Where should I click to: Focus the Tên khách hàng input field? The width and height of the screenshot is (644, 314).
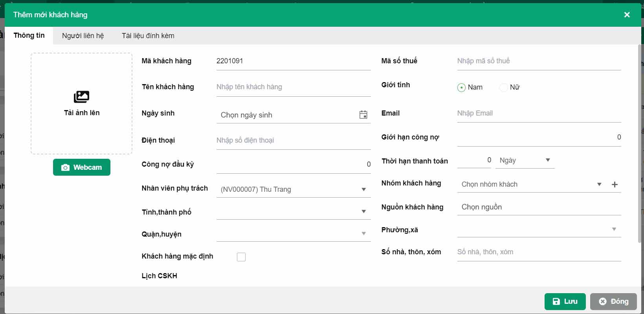(x=293, y=87)
